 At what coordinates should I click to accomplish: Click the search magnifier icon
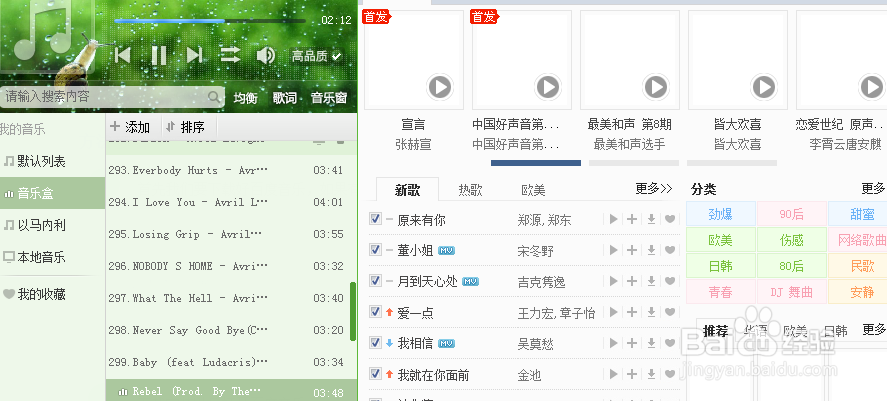pos(214,97)
